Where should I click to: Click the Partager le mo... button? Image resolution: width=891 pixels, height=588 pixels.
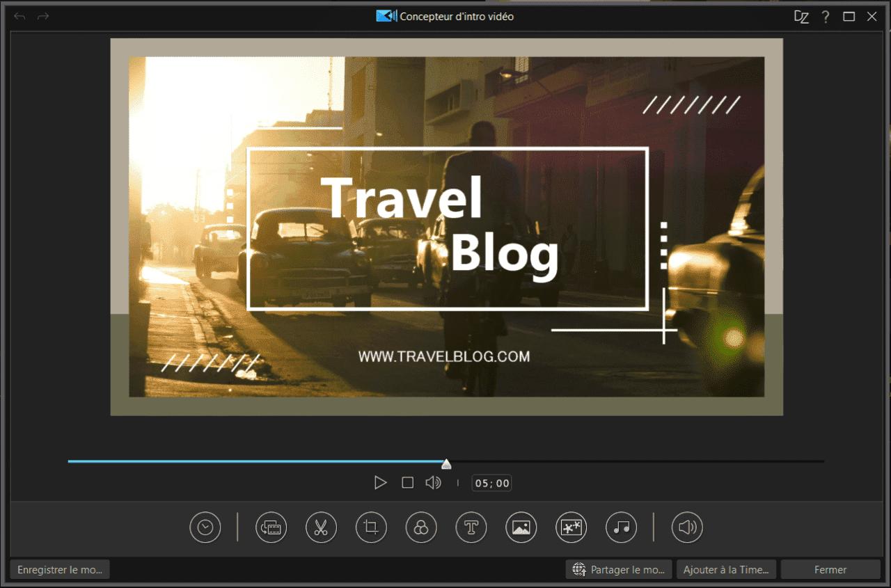pyautogui.click(x=620, y=569)
